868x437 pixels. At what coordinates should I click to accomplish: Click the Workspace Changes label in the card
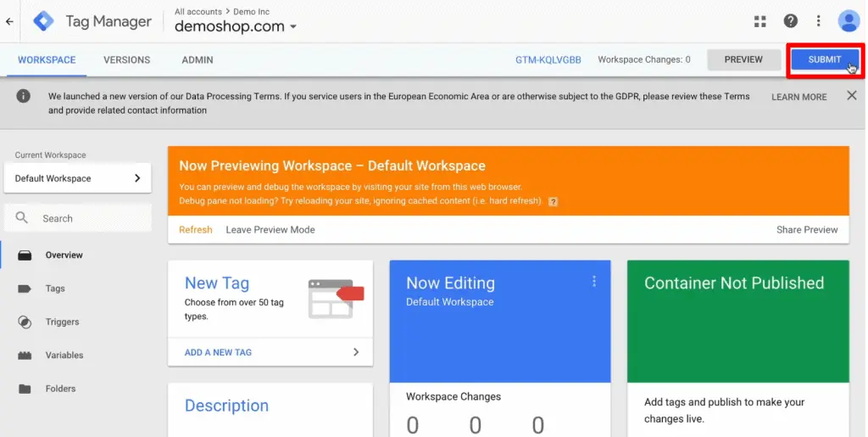click(x=453, y=396)
